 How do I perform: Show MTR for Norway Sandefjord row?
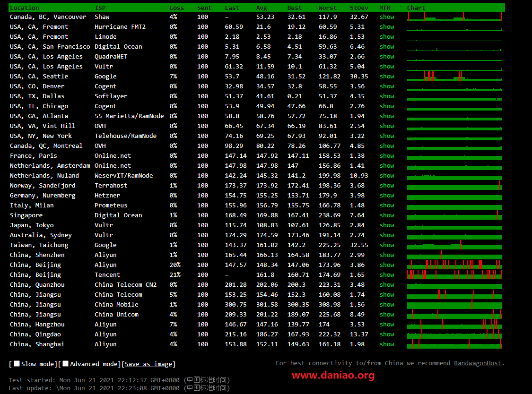pyautogui.click(x=387, y=186)
